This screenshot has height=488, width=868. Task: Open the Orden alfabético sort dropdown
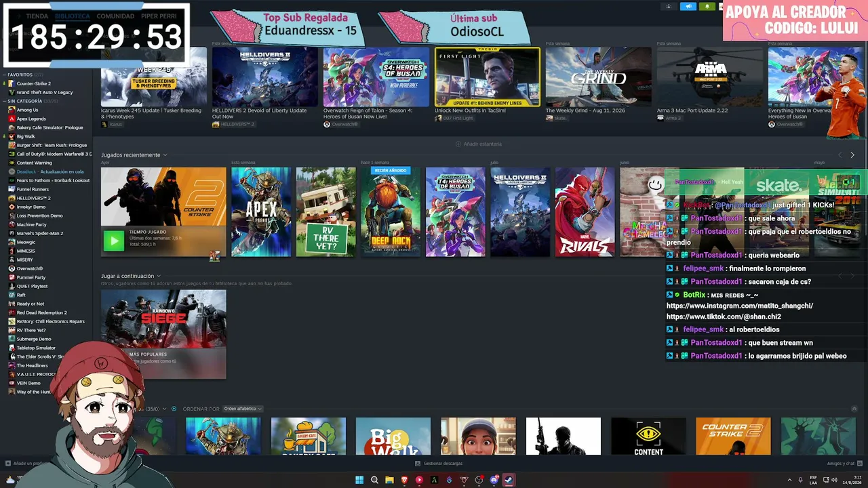point(242,409)
